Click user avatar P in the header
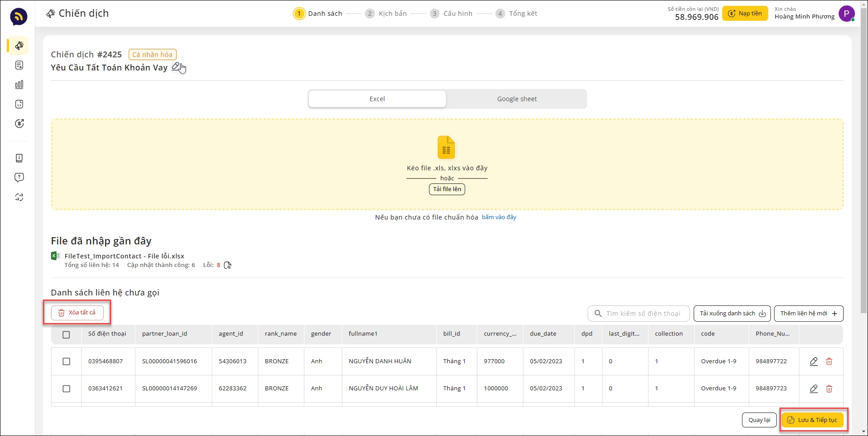This screenshot has width=868, height=436. (x=846, y=14)
